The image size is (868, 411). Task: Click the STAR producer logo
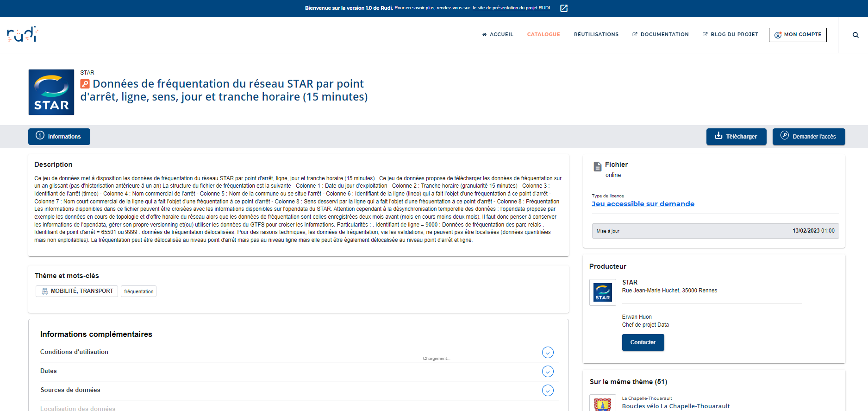pyautogui.click(x=603, y=292)
